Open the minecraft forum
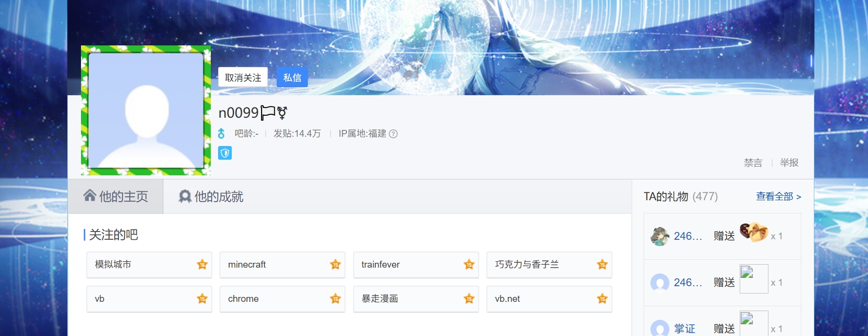 coord(283,265)
